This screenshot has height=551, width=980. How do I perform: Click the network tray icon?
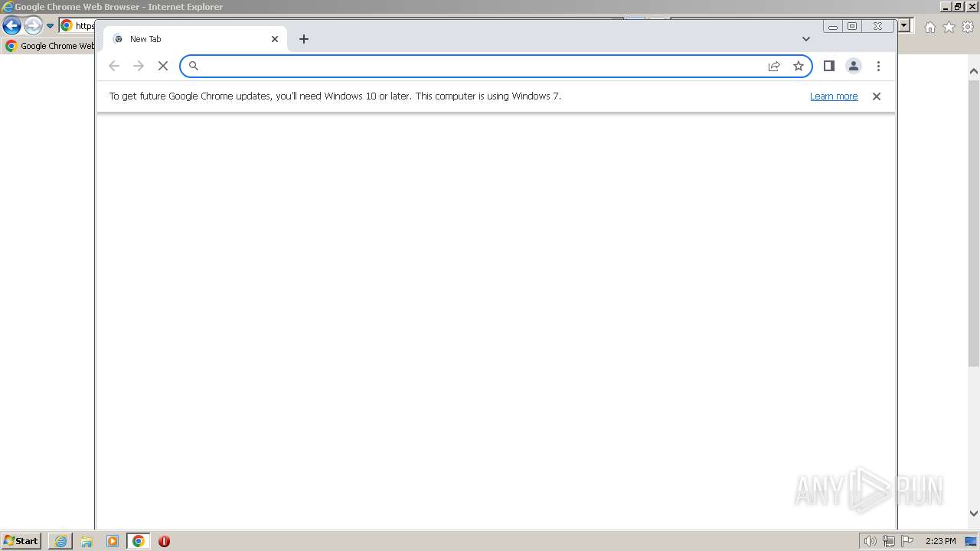[x=888, y=541]
